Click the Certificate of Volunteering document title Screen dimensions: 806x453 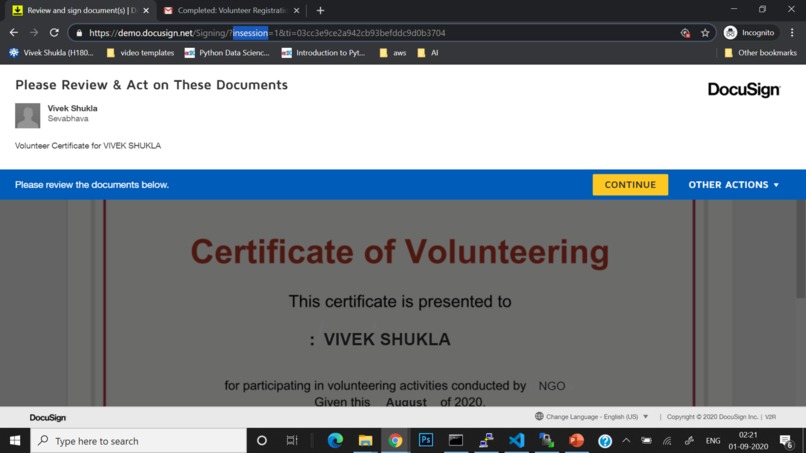click(x=399, y=251)
